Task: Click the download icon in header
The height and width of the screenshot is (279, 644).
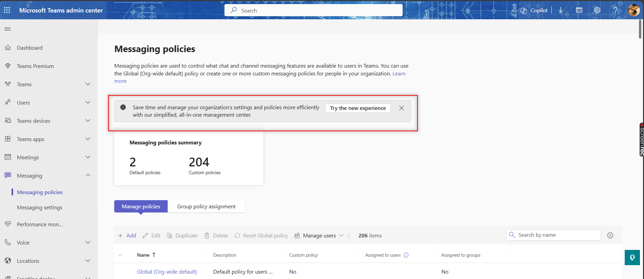Action: pos(560,10)
